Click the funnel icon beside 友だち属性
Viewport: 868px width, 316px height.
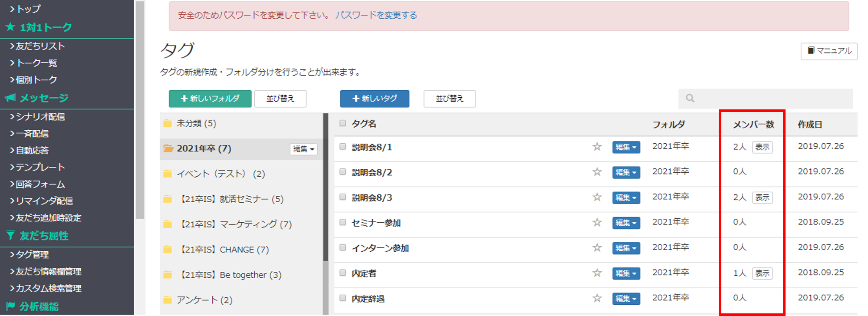coord(10,236)
